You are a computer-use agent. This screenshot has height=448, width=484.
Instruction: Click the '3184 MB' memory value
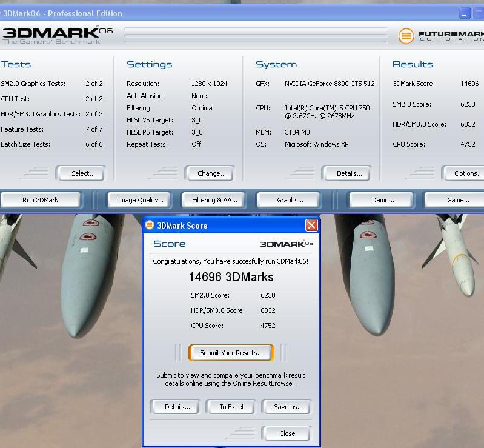(297, 132)
